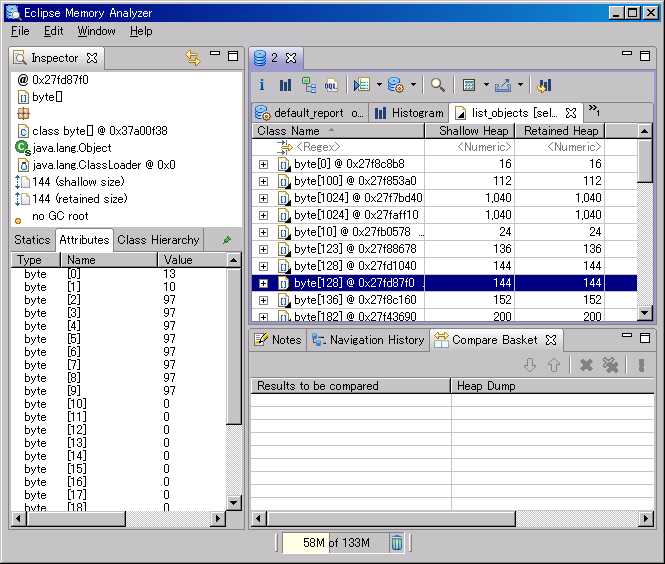Close the Inspector view tab
This screenshot has height=564, width=665.
click(x=92, y=58)
